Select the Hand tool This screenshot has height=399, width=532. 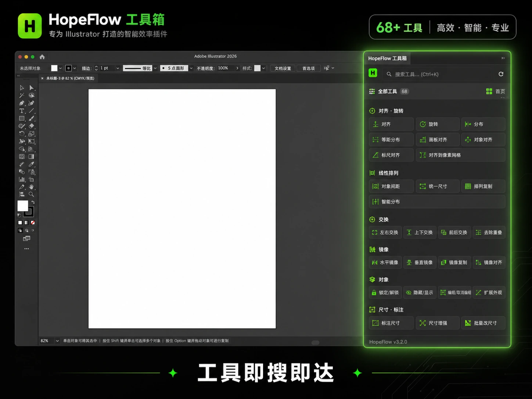point(32,187)
